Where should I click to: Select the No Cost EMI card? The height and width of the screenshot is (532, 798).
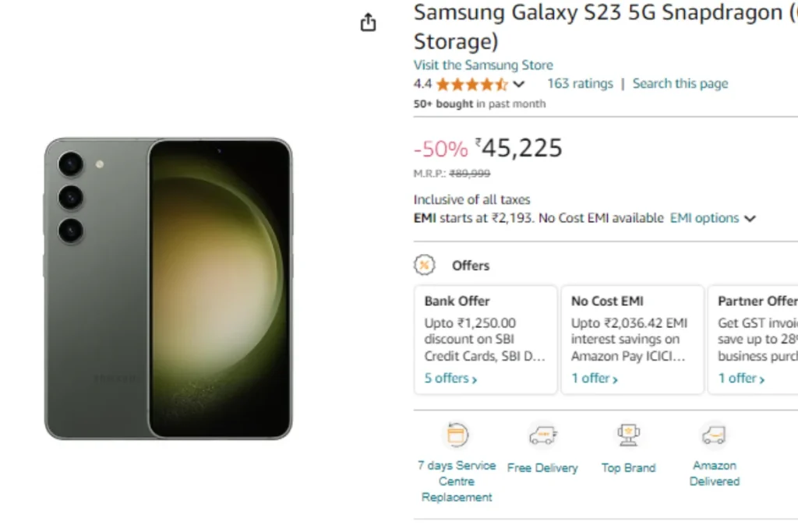point(633,340)
